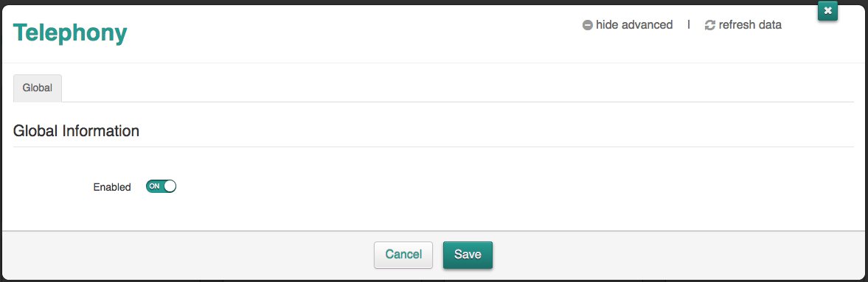Click the white X icon in the green corner button

point(827,11)
